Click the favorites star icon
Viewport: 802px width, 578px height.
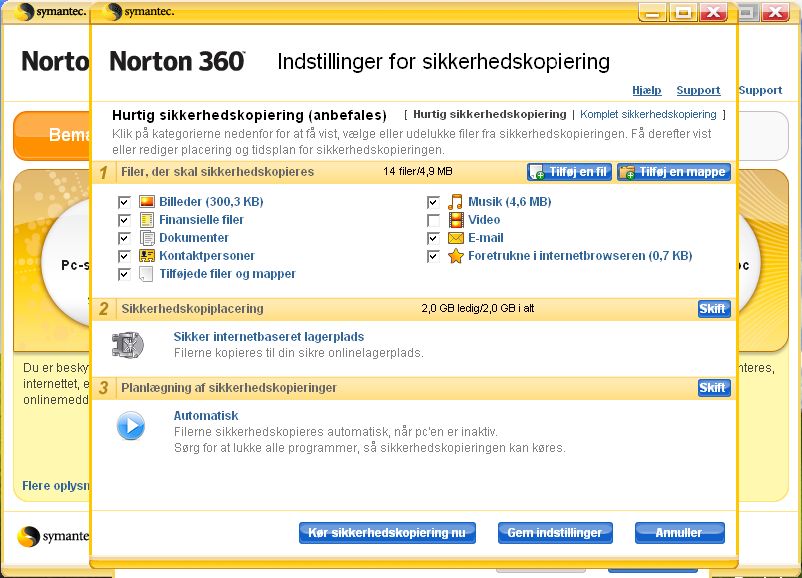[456, 256]
